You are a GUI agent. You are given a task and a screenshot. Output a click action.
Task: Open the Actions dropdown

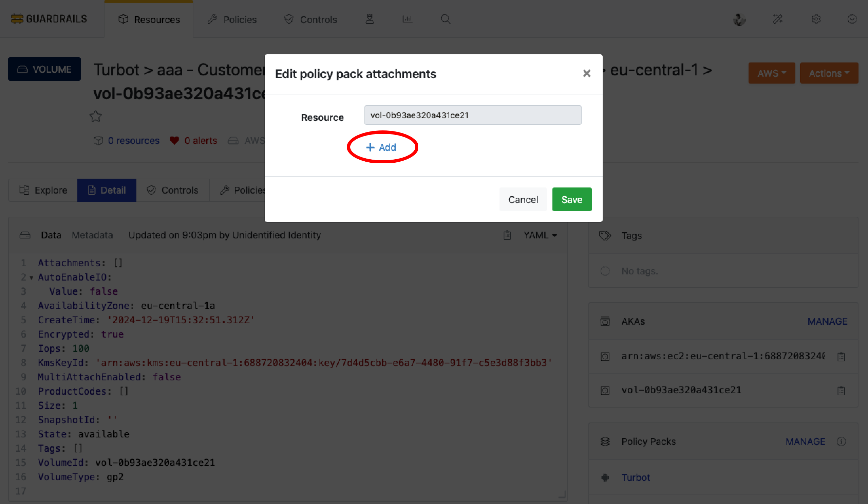pyautogui.click(x=829, y=73)
